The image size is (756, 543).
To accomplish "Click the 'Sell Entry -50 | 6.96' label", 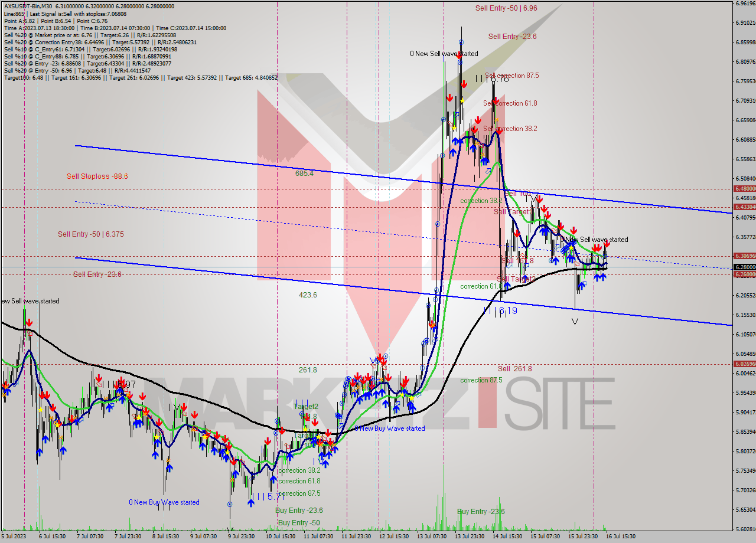I will click(x=506, y=8).
